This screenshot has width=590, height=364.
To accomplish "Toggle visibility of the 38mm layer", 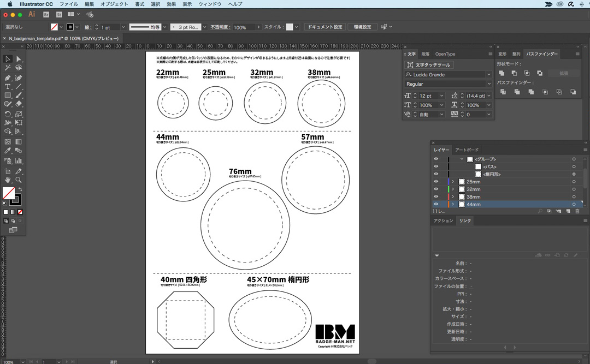I will coord(436,196).
